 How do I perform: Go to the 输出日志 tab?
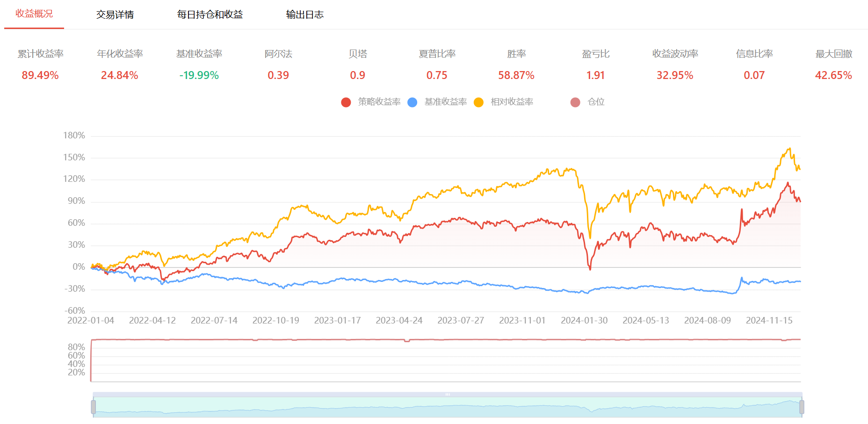(x=305, y=14)
